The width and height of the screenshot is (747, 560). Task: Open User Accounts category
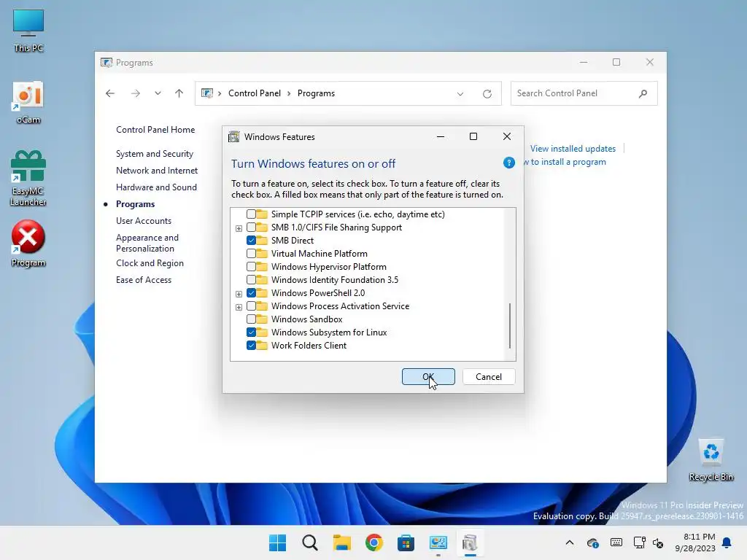point(144,221)
